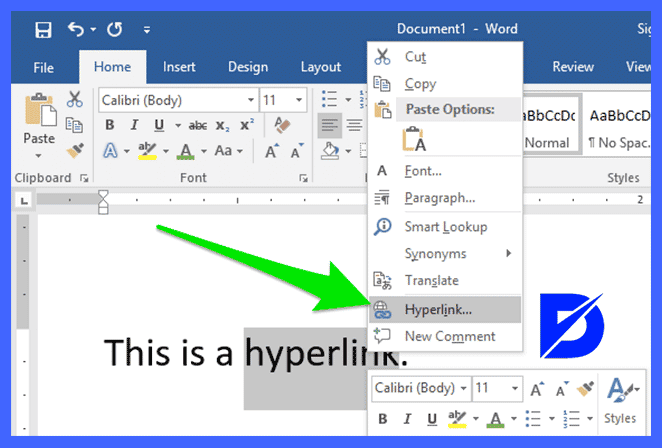The height and width of the screenshot is (448, 662).
Task: Open the Design ribbon tab
Action: coord(248,67)
